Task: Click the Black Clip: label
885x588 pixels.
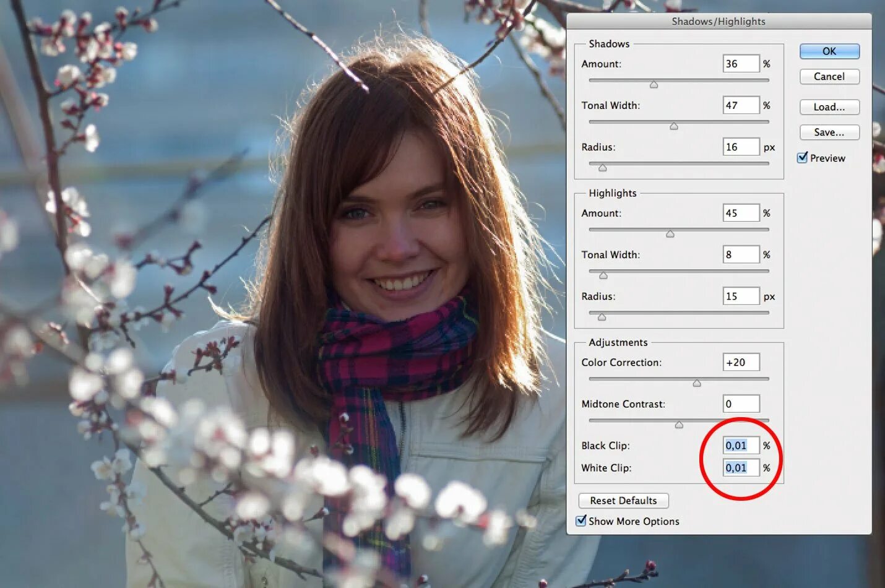Action: [605, 446]
